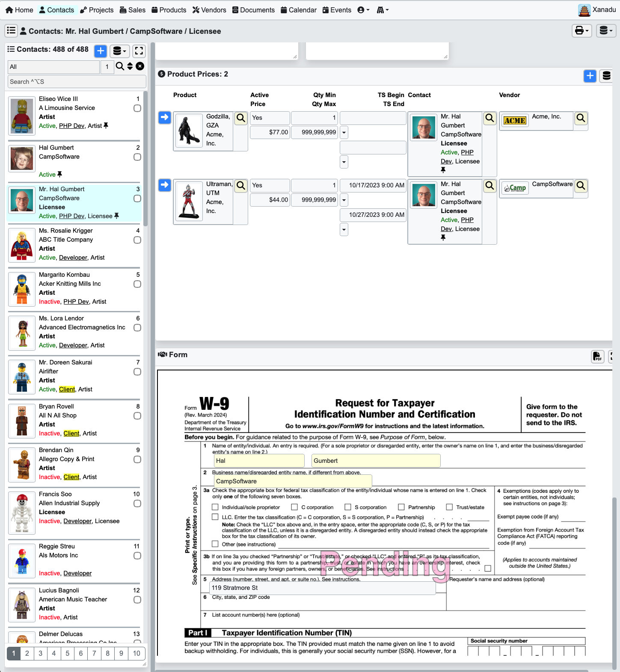Toggle the list view icon beside Contacts title
620x672 pixels.
[11, 30]
